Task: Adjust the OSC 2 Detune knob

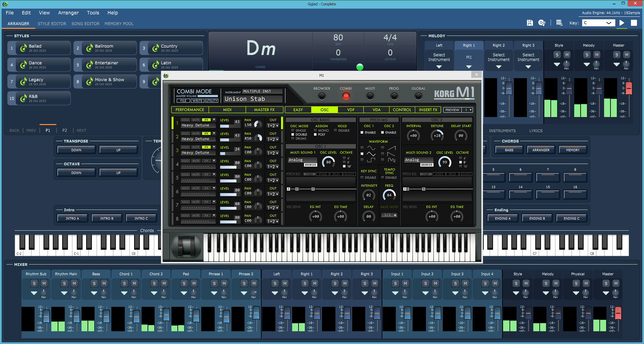Action: tap(437, 135)
